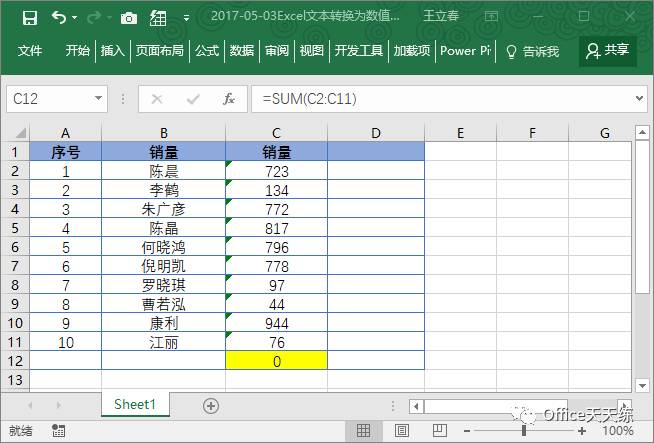This screenshot has width=654, height=443.
Task: Select column A header
Action: click(65, 133)
